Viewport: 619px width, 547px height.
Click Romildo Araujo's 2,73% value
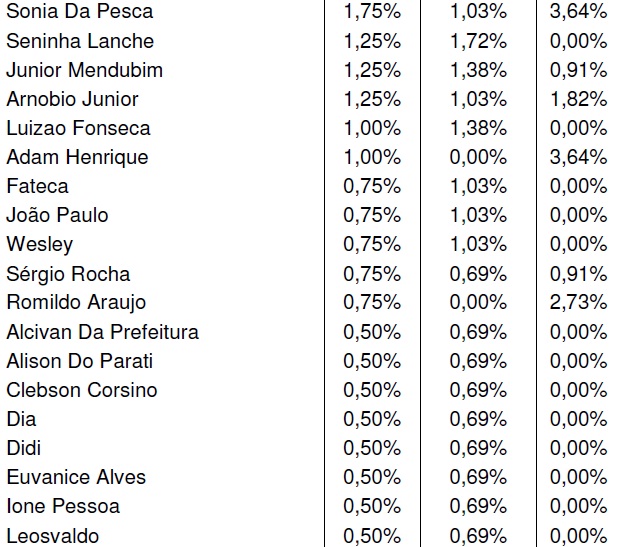coord(578,302)
